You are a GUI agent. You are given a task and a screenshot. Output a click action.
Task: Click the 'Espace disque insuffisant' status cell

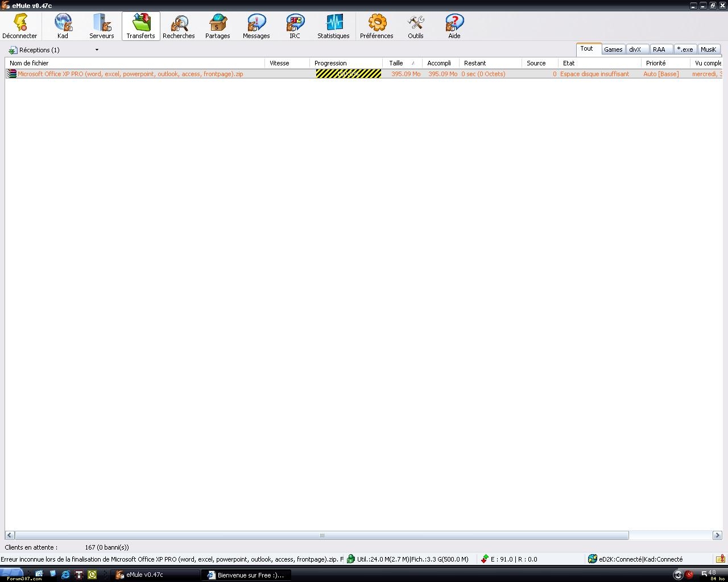595,74
